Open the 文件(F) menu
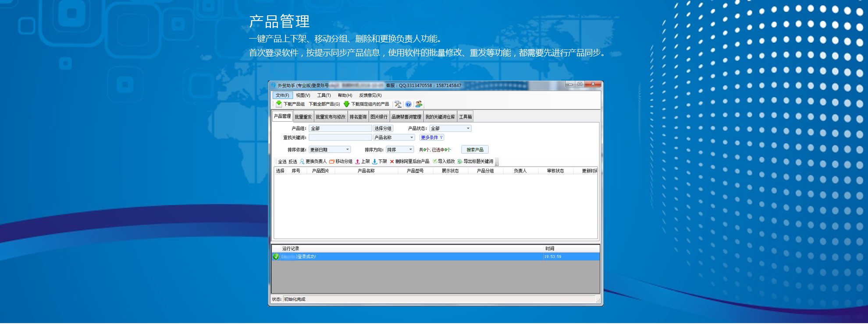Viewport: 868px width, 324px height. (x=282, y=95)
